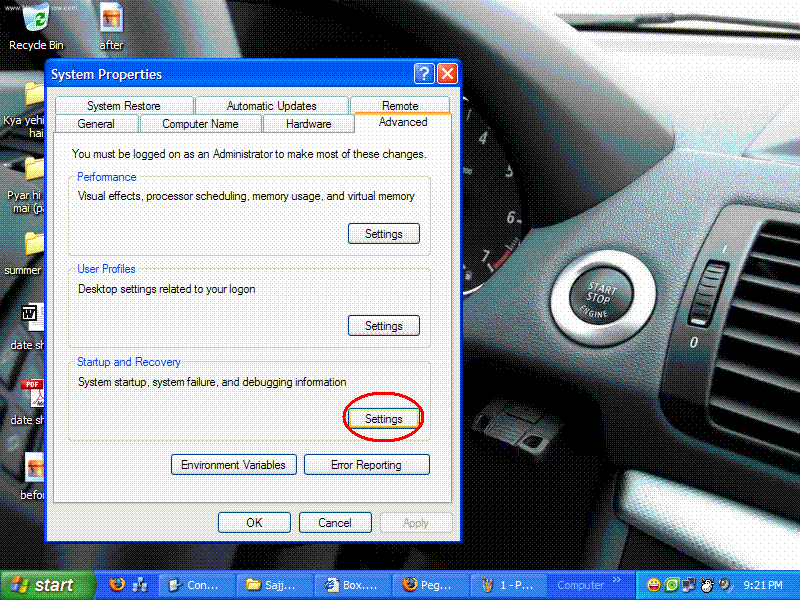Click User Profiles Settings button
This screenshot has height=600, width=800.
point(383,326)
